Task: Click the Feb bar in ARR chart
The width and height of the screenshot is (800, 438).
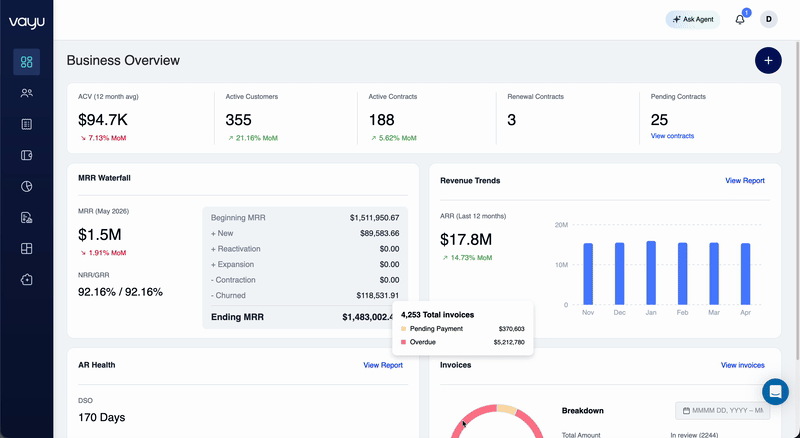Action: pos(683,274)
